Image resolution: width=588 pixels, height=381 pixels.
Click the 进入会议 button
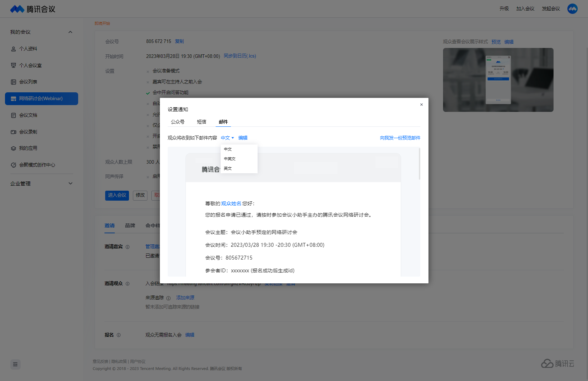117,195
